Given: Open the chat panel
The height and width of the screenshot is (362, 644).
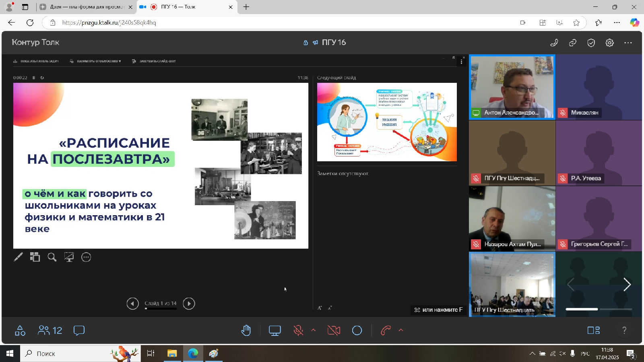Looking at the screenshot, I should [79, 330].
